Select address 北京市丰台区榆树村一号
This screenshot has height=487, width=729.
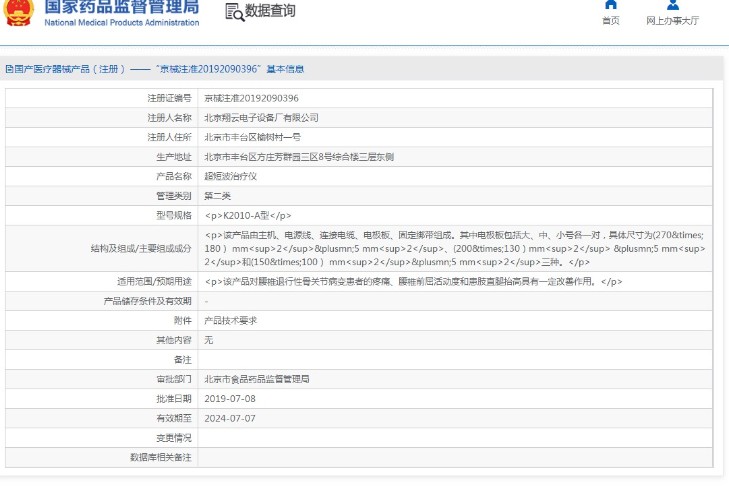click(252, 137)
